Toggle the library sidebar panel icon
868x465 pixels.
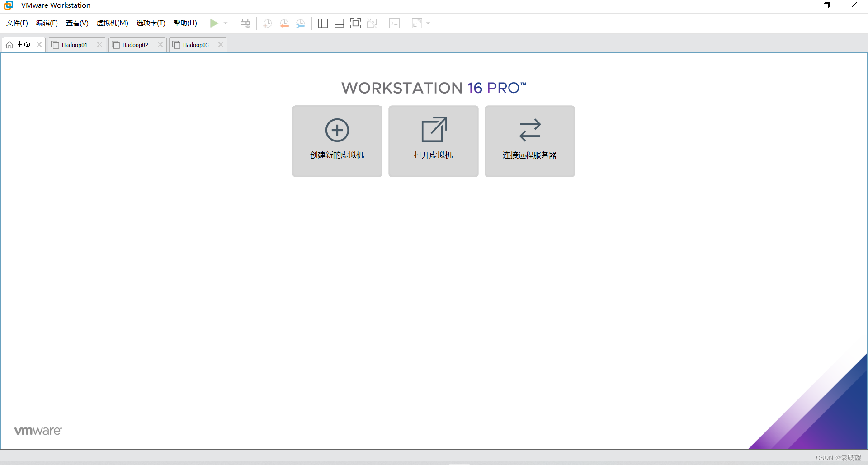[x=323, y=23]
